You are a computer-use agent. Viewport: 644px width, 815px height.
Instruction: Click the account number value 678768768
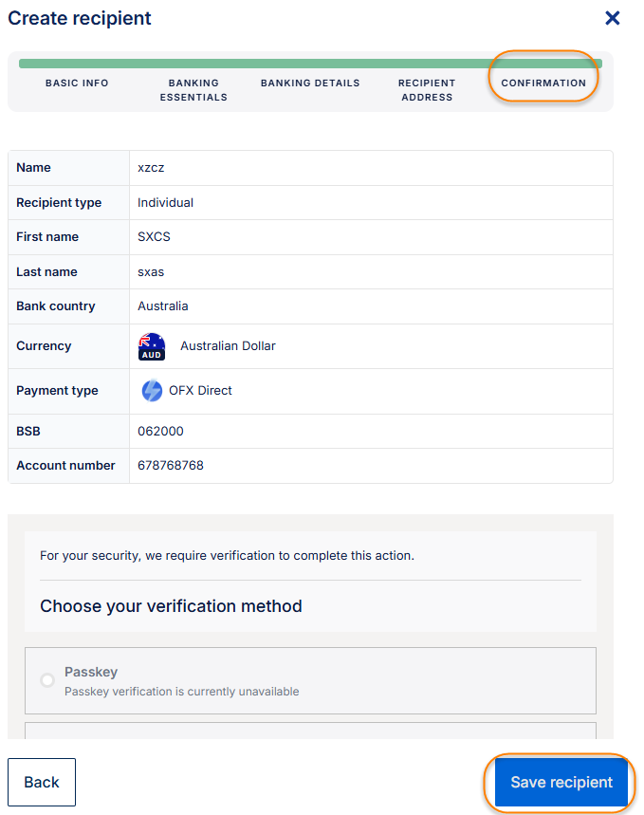(171, 466)
